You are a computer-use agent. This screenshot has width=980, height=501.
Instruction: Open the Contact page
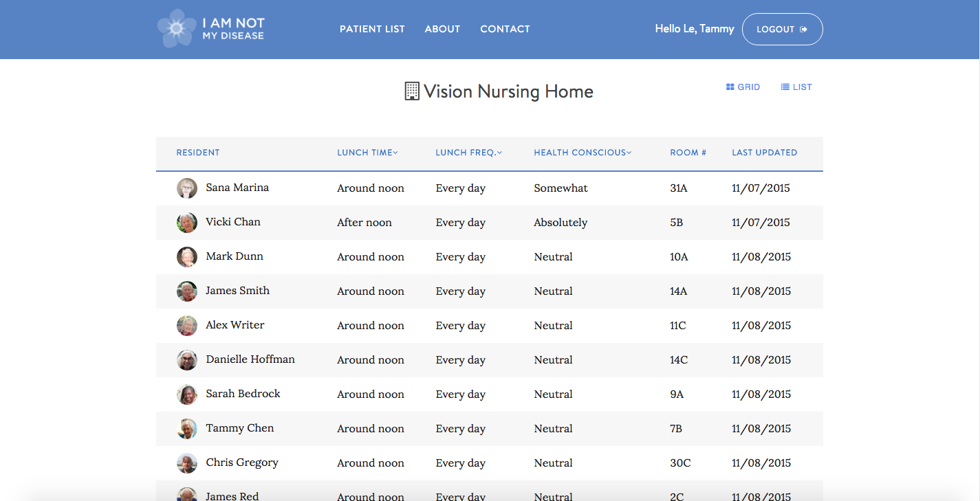(x=505, y=29)
